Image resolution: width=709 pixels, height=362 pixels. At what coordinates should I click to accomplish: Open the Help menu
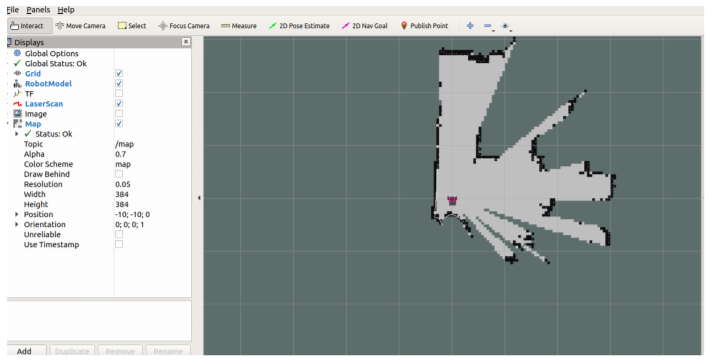click(x=66, y=9)
